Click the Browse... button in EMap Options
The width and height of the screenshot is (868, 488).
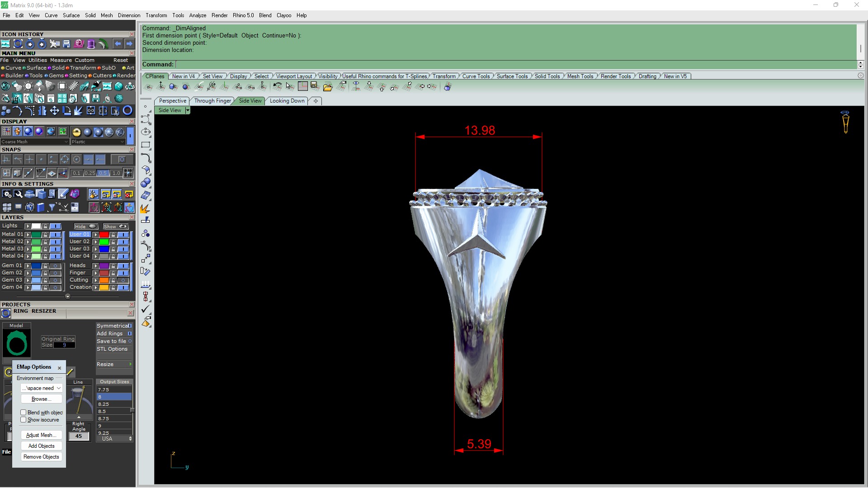[41, 399]
